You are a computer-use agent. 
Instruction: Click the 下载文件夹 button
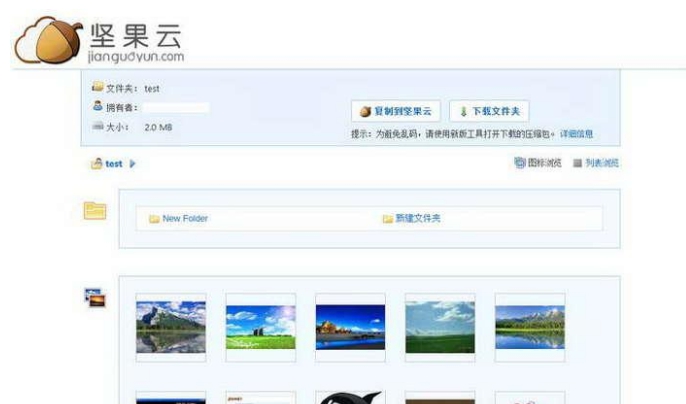489,111
